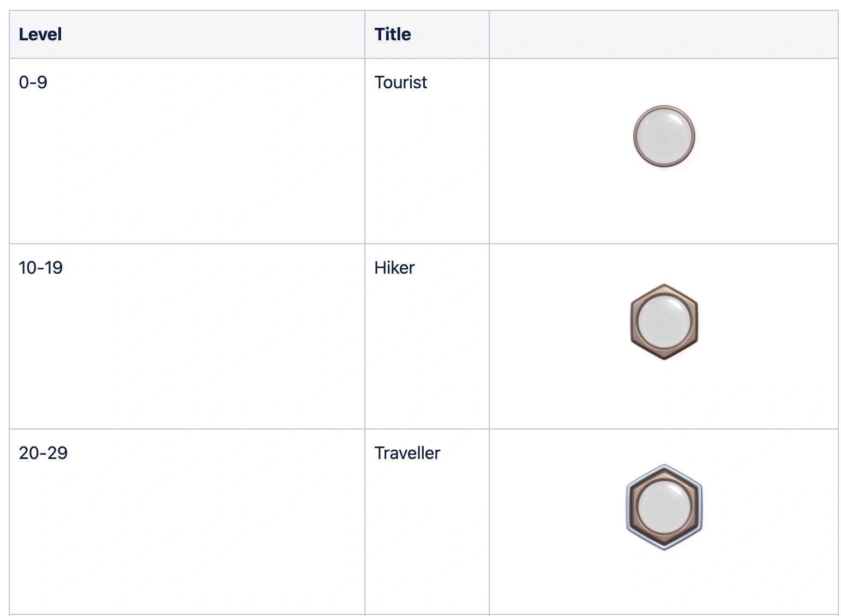
Task: Click the empty badge column header cell
Action: (x=663, y=34)
